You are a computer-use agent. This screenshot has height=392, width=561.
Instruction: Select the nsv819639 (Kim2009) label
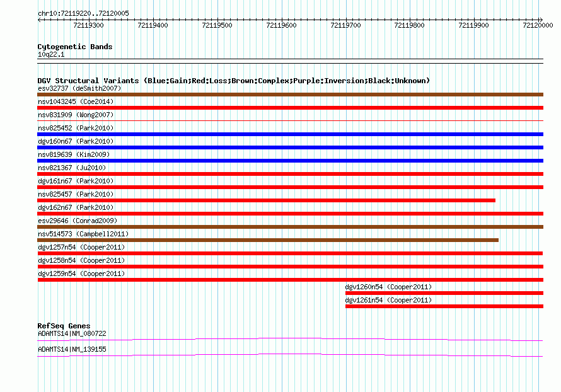[x=74, y=154]
